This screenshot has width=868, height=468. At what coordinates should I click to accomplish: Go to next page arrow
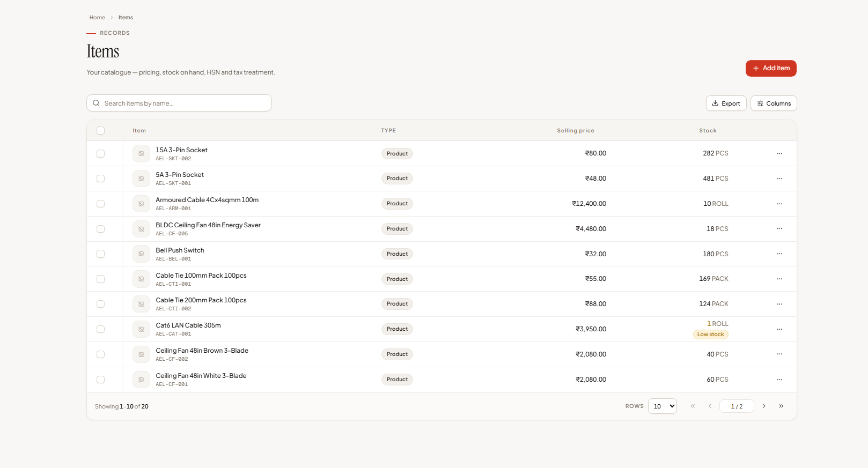764,406
